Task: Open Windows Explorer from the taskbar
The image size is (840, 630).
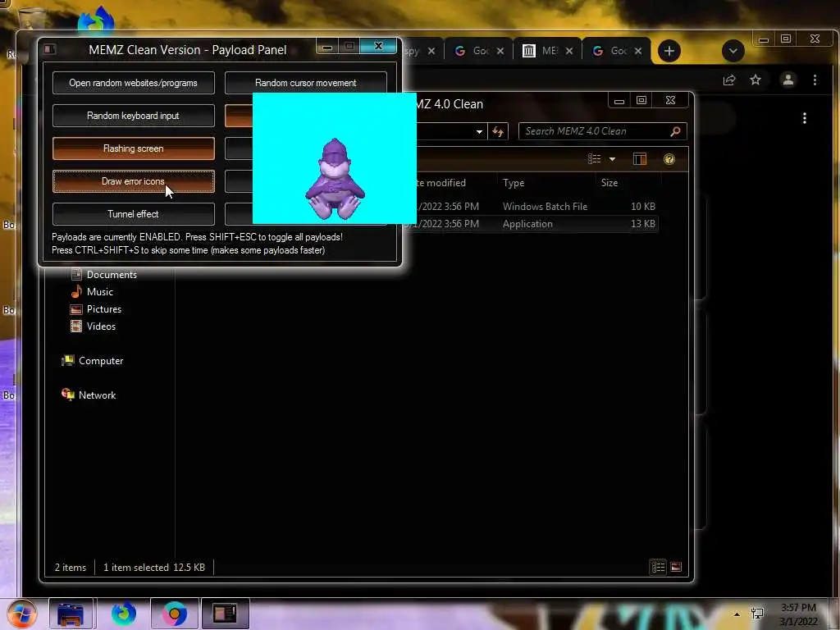Action: [71, 614]
